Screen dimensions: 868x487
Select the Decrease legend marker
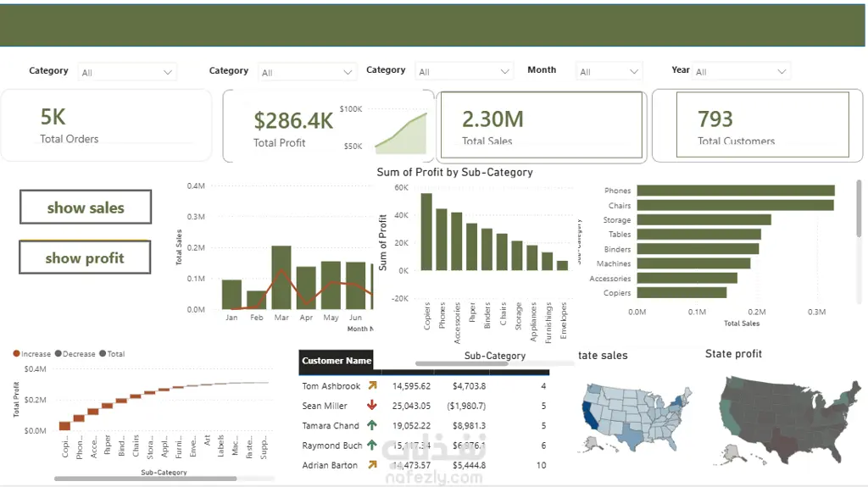pyautogui.click(x=58, y=354)
